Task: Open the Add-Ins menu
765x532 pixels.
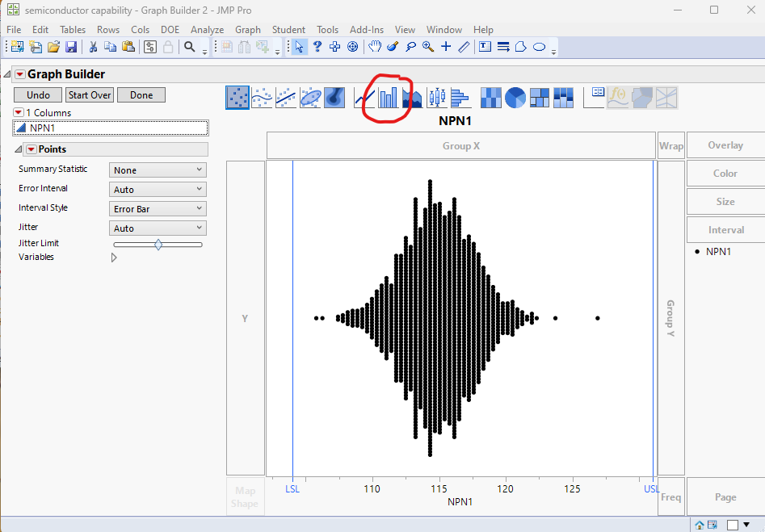Action: 367,30
